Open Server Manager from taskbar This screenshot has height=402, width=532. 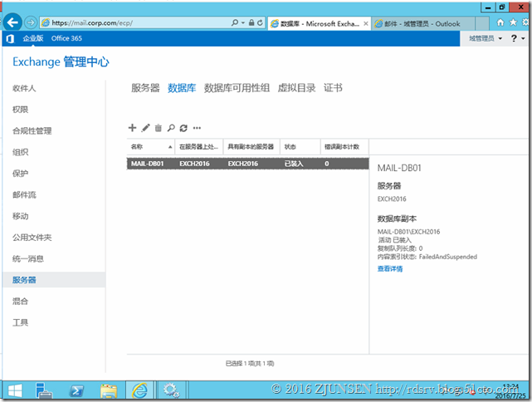(x=44, y=390)
